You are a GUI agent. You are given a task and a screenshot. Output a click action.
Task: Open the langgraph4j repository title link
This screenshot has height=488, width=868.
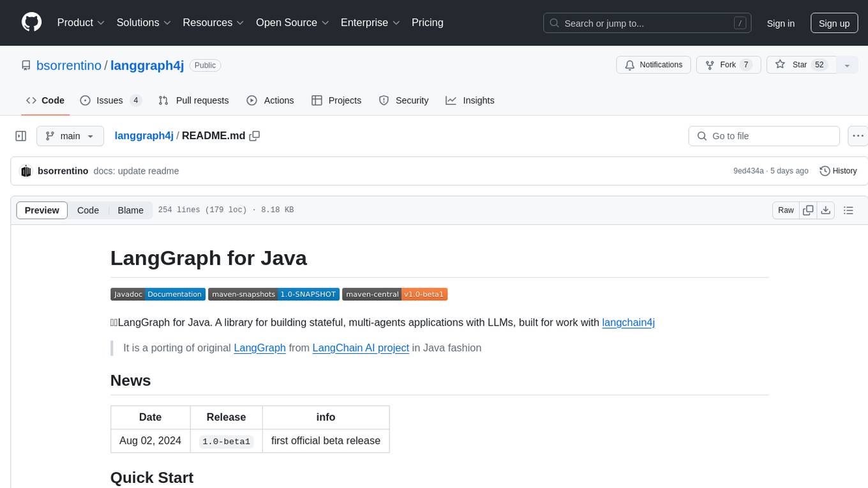click(147, 65)
